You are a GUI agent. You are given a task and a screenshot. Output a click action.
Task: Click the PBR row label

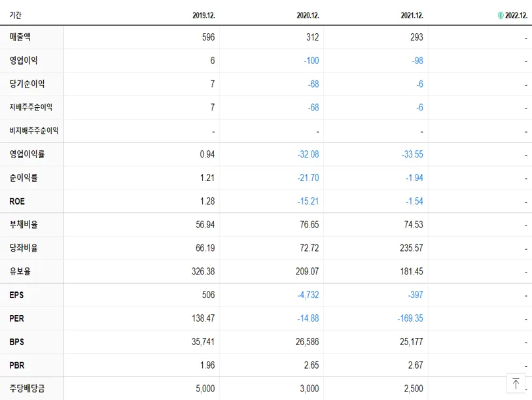click(x=17, y=365)
